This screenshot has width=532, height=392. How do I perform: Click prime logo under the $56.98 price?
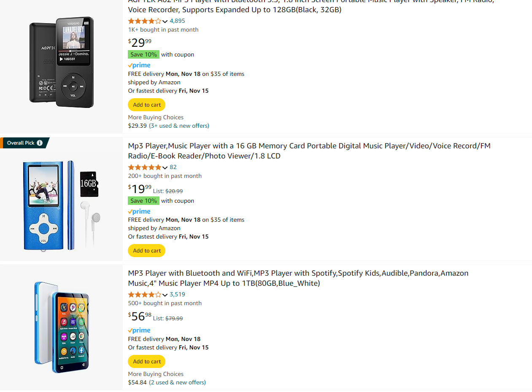[x=139, y=330]
